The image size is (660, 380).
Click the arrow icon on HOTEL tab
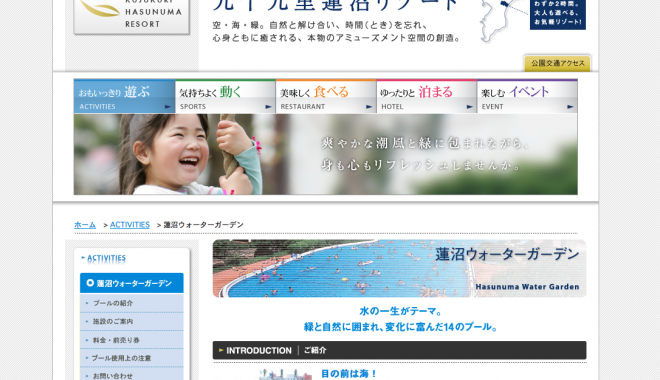(469, 107)
